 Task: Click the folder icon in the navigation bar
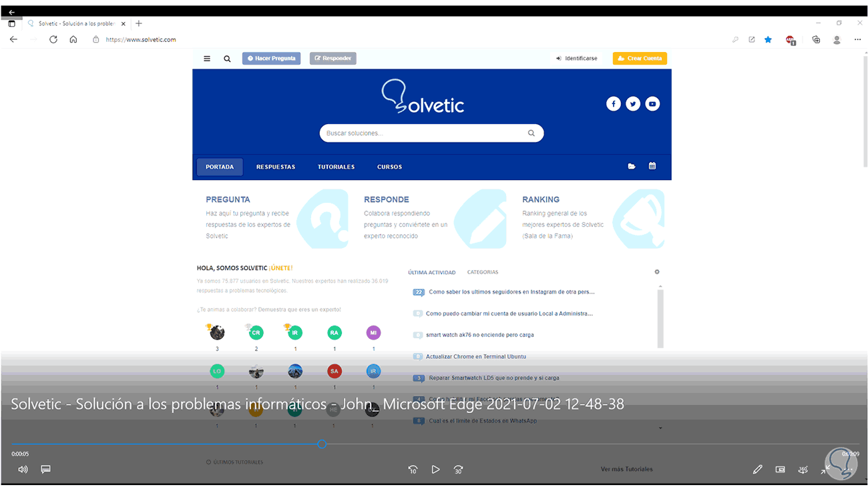632,166
